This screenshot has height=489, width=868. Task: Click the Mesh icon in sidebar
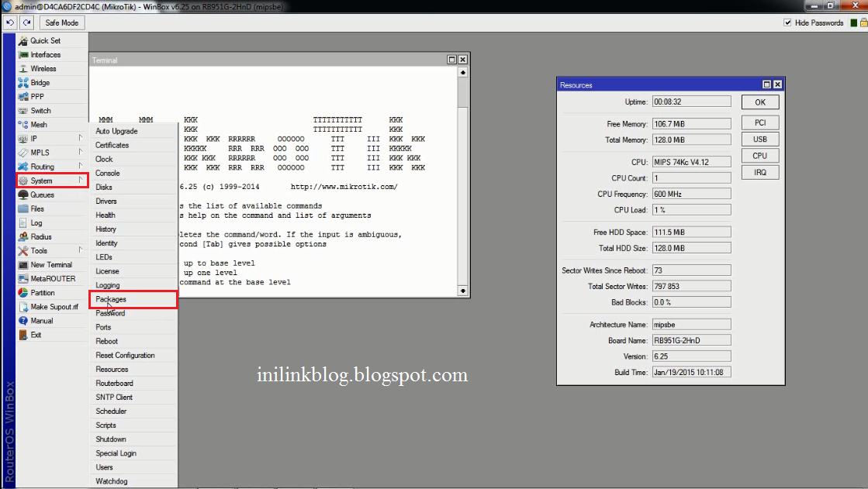pyautogui.click(x=22, y=125)
